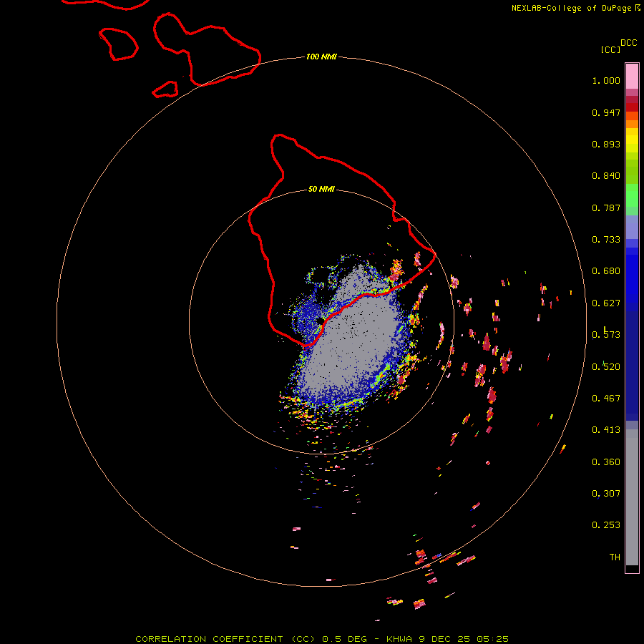Viewport: 644px width, 644px height.
Task: Click the 0.360 value on the color scale
Action: click(606, 462)
